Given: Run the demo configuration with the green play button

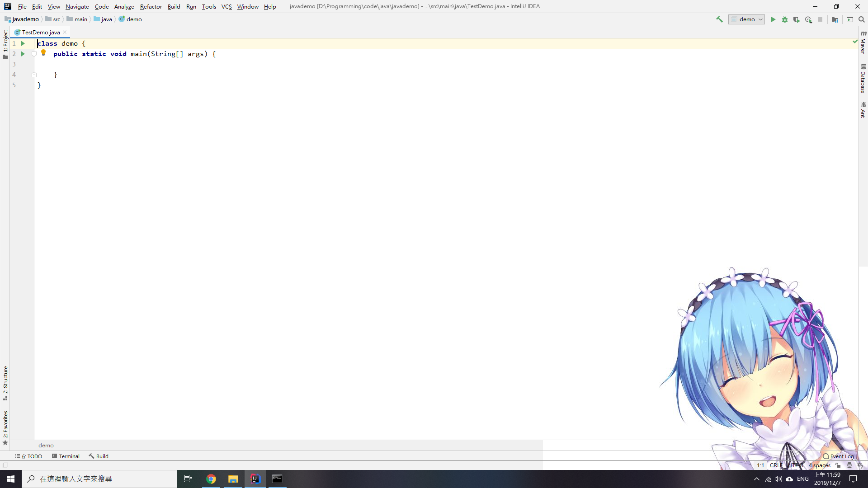Looking at the screenshot, I should 773,19.
